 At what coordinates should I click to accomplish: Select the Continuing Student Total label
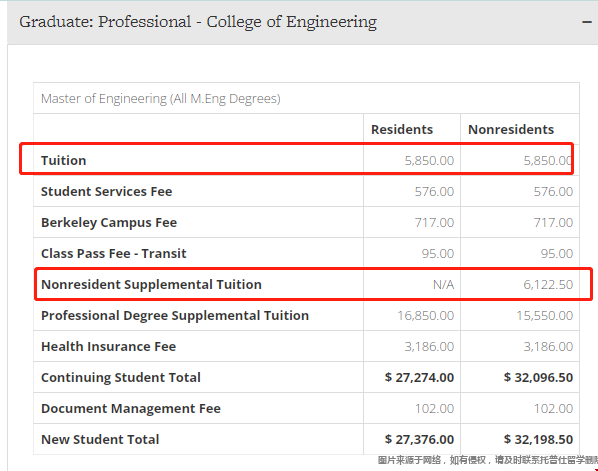(121, 377)
